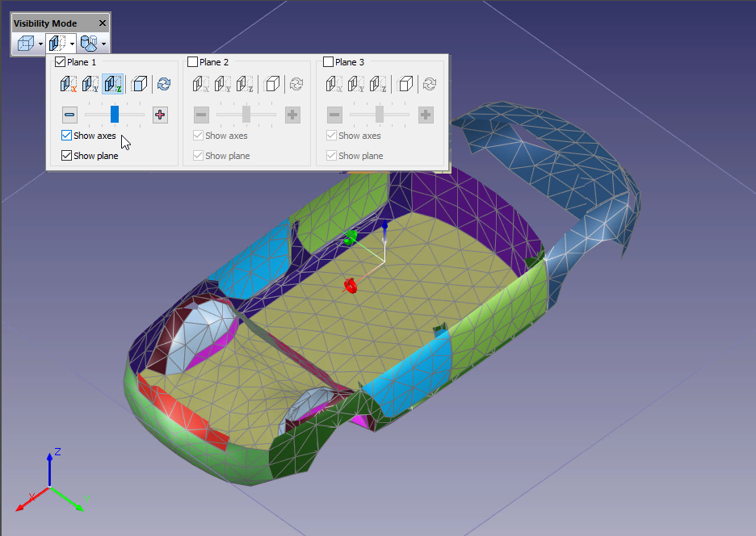Click the Plane 1 position slider handle
The width and height of the screenshot is (756, 536).
point(115,115)
